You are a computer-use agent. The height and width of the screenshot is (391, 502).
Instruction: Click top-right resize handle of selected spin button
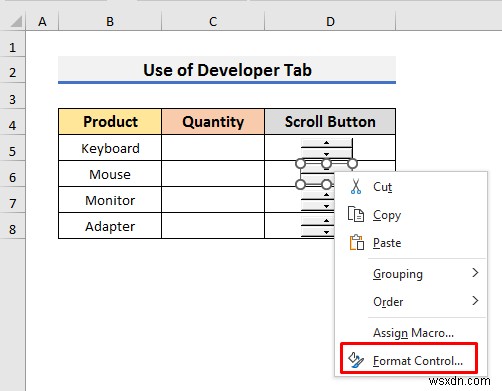coord(352,164)
